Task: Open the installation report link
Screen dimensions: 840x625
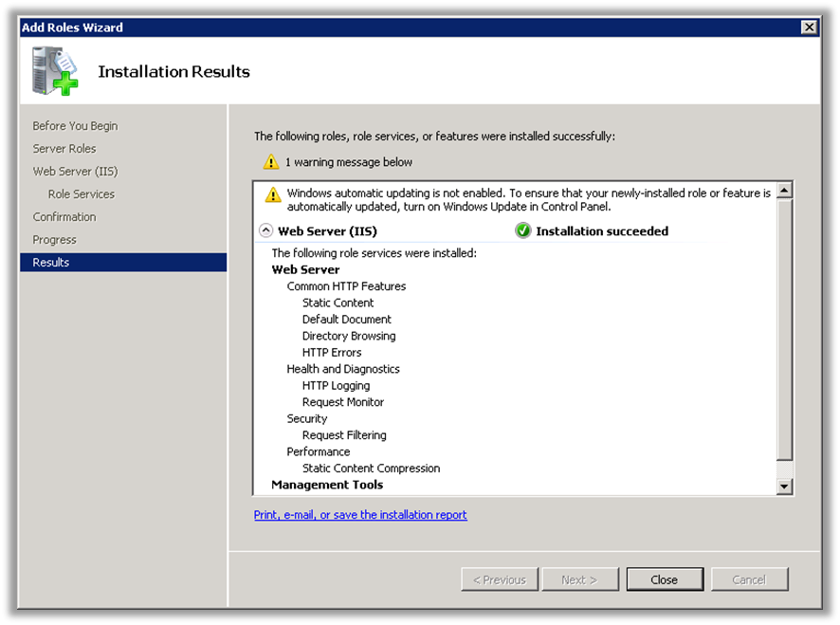Action: coord(360,514)
